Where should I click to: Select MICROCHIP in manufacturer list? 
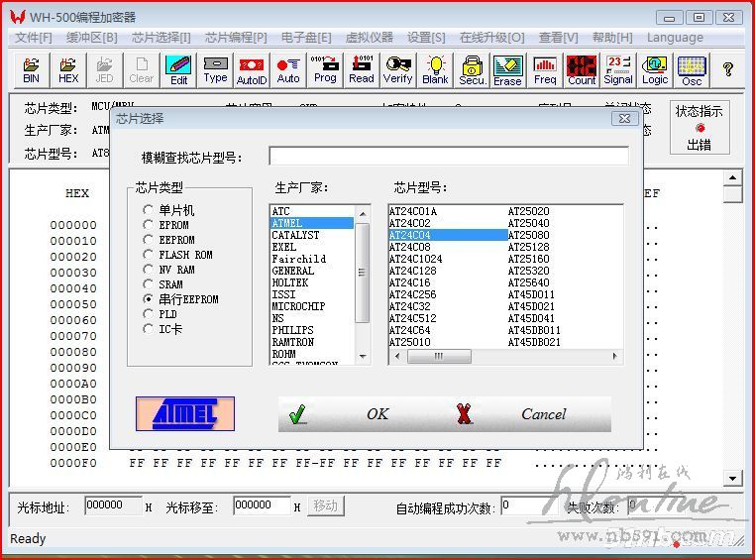pyautogui.click(x=298, y=306)
